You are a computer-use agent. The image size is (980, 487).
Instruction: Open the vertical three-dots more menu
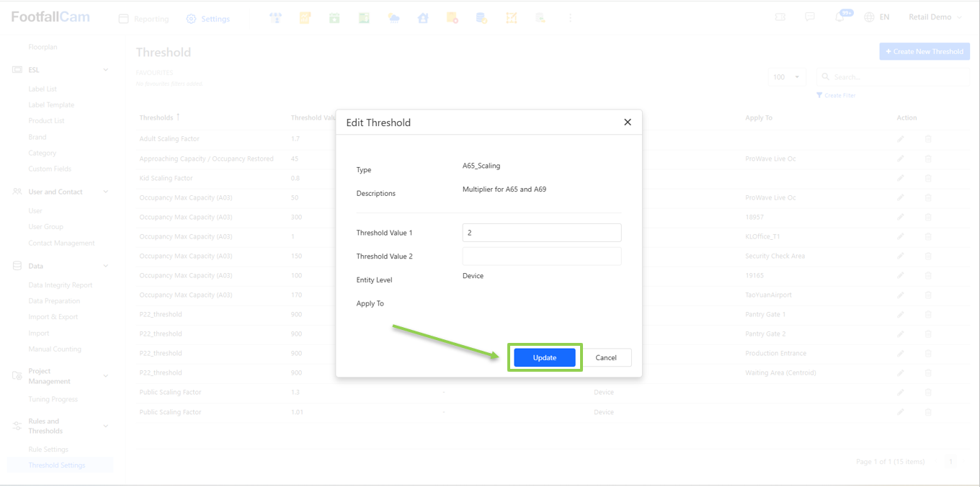click(x=570, y=18)
